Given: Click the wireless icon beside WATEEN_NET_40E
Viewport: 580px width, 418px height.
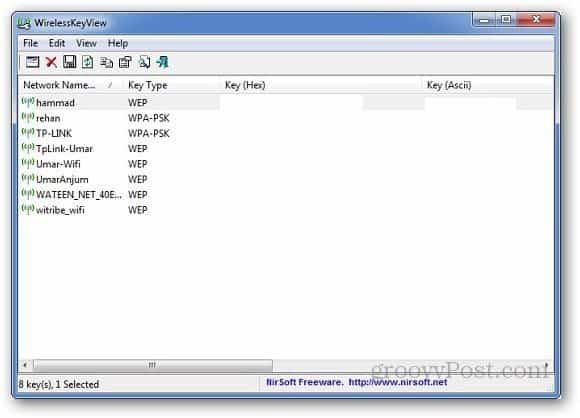Looking at the screenshot, I should tap(28, 193).
